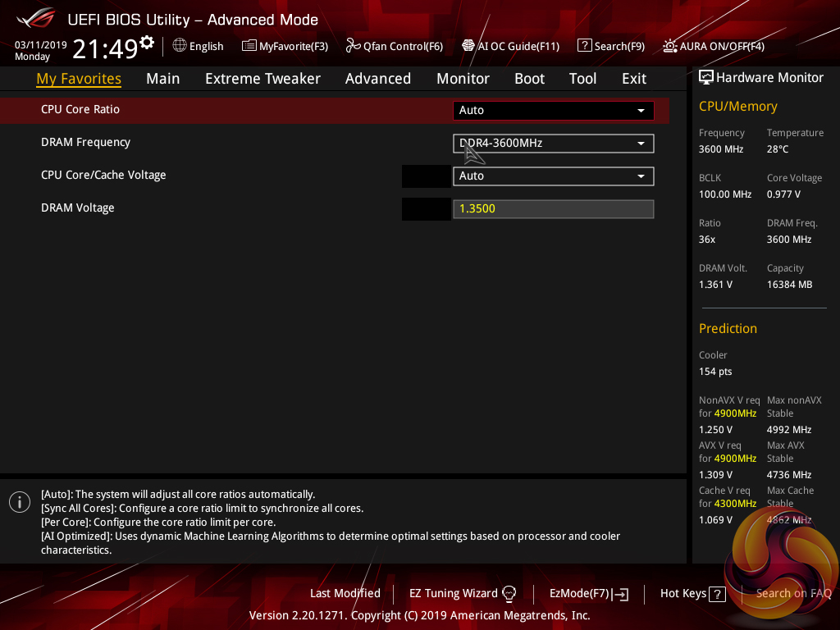Select the CPU Core/Cache Voltage label
Viewport: 840px width, 630px height.
[103, 176]
